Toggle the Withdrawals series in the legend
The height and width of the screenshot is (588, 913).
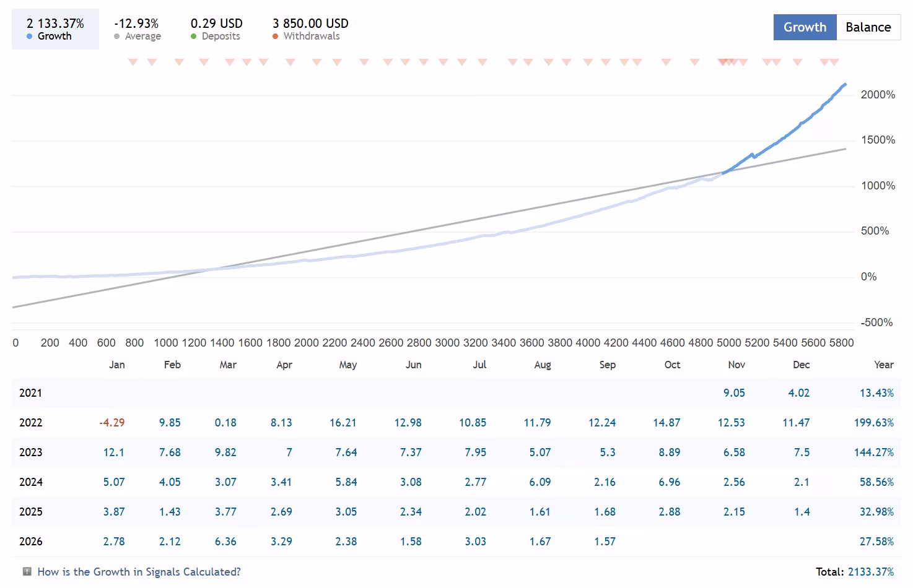310,29
